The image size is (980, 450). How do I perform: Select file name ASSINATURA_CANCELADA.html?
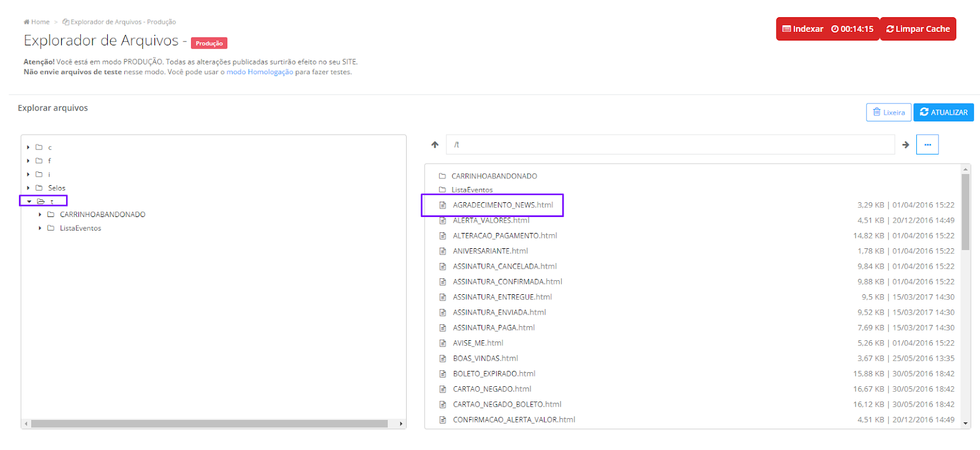[505, 266]
